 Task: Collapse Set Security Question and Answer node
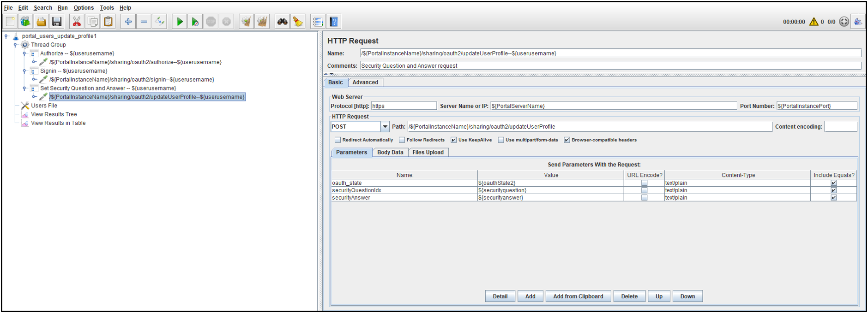[x=24, y=89]
